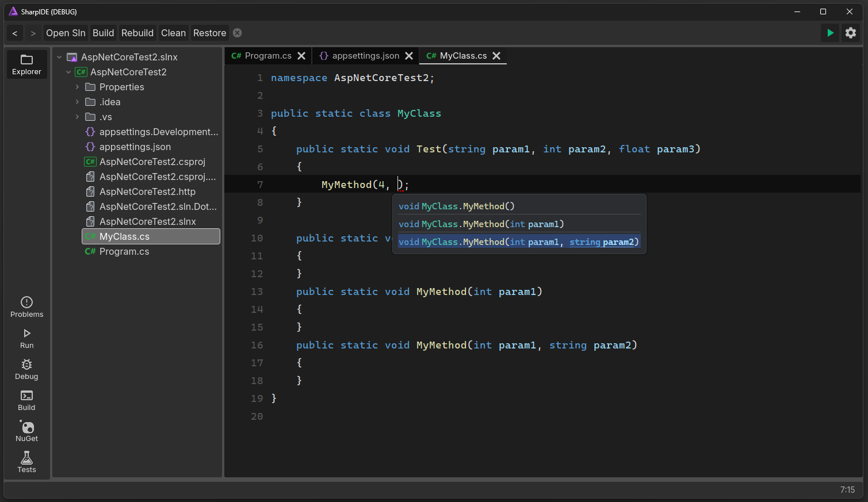Click the green Run play button
The image size is (868, 502).
point(830,33)
